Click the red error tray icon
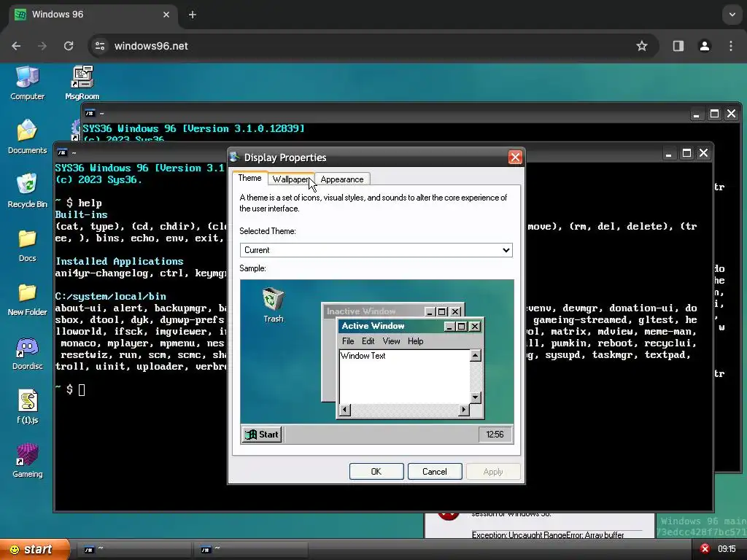 point(705,549)
